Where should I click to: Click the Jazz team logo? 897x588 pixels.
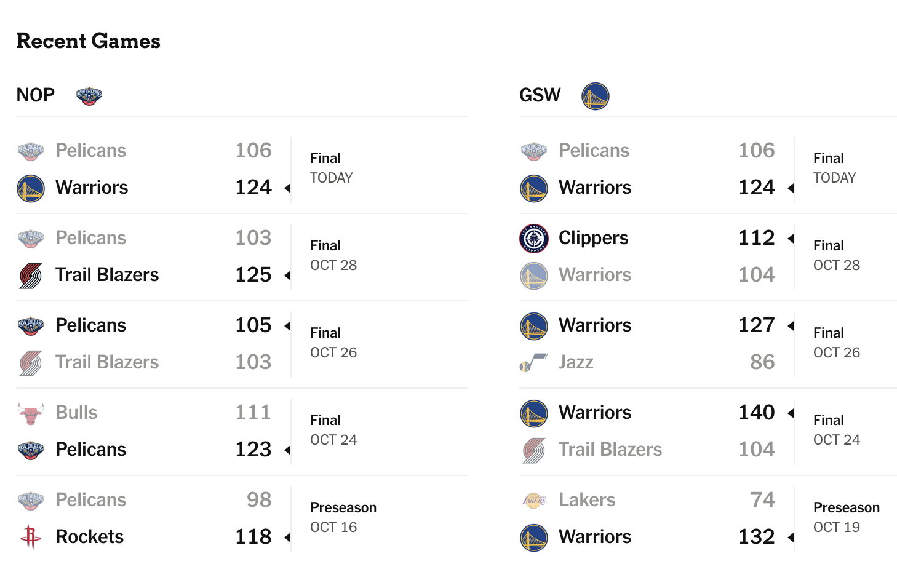click(534, 362)
